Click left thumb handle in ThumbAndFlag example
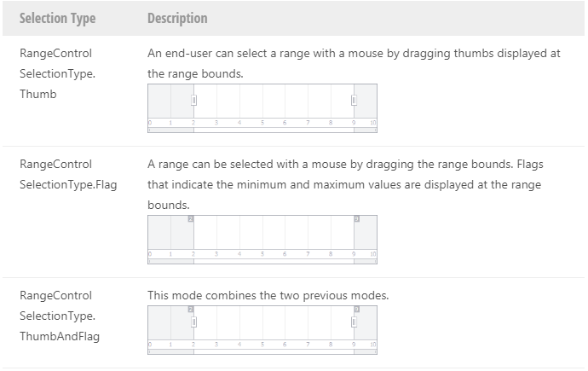This screenshot has width=588, height=371. click(x=194, y=322)
